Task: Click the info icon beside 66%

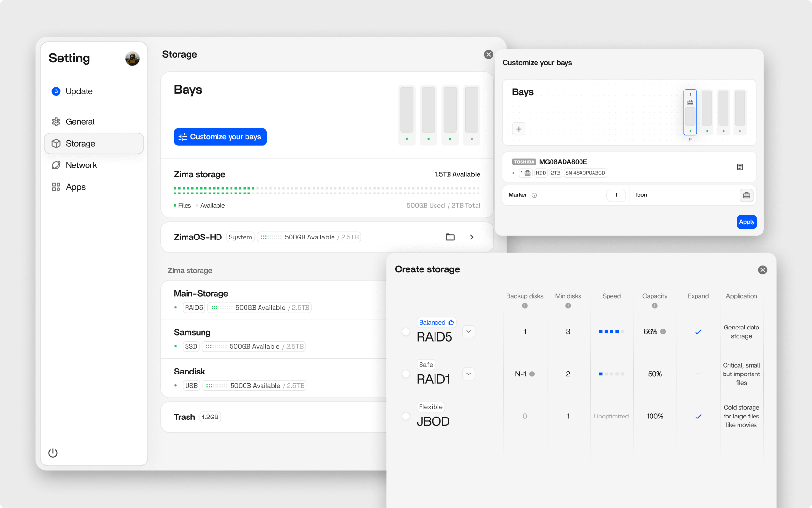Action: point(663,332)
